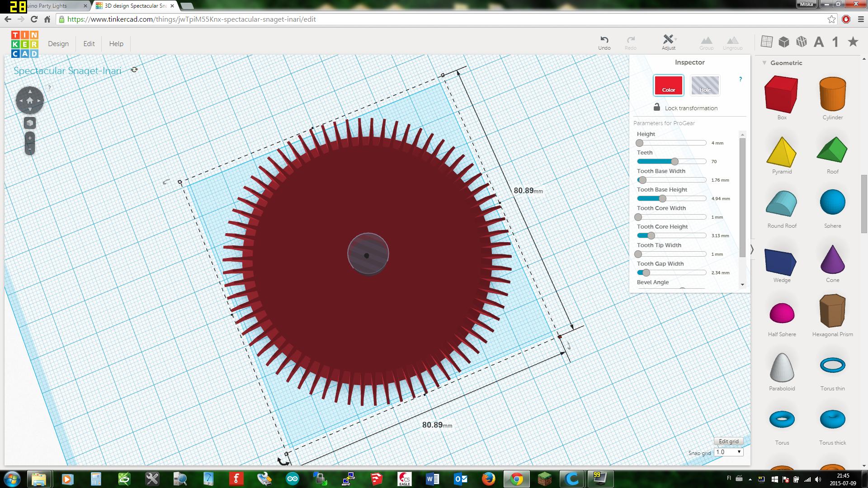The height and width of the screenshot is (488, 868).
Task: Click the Group icon
Action: coord(706,42)
